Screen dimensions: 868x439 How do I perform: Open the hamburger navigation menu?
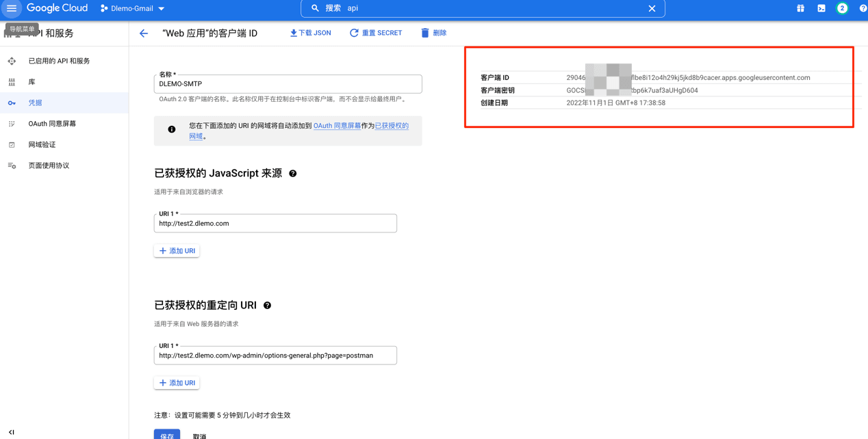click(12, 8)
